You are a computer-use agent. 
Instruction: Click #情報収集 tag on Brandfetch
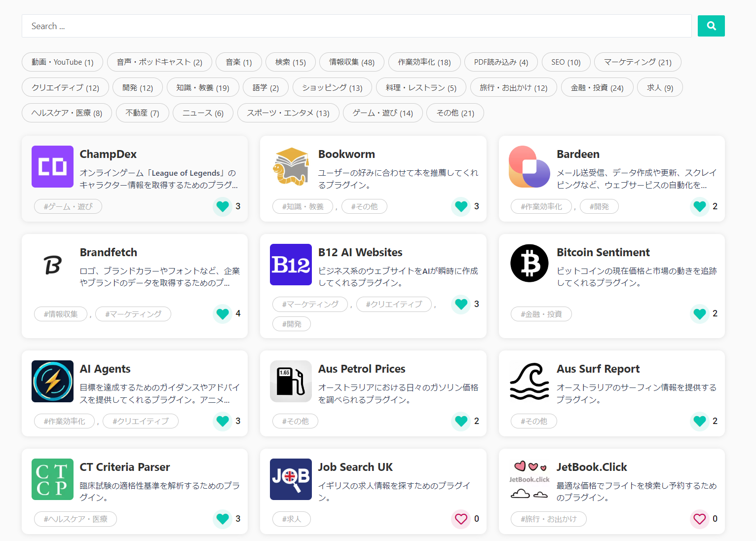[x=61, y=314]
